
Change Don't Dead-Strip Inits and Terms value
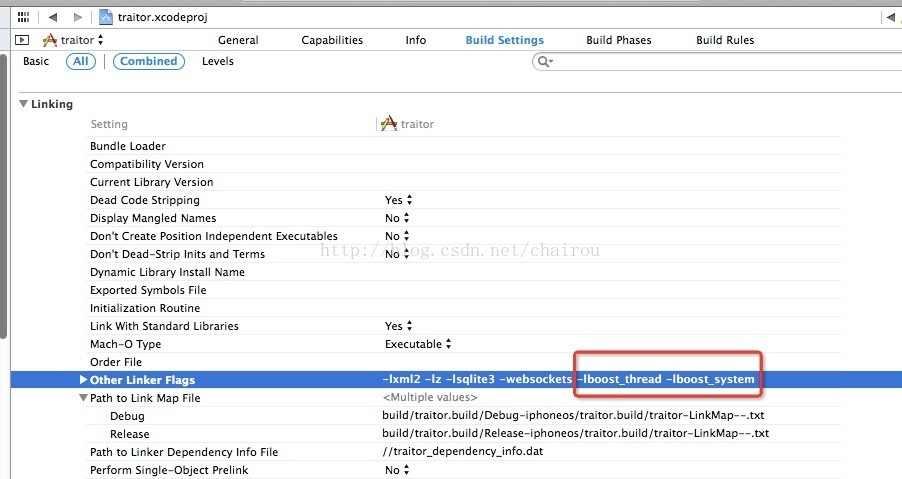(x=397, y=254)
